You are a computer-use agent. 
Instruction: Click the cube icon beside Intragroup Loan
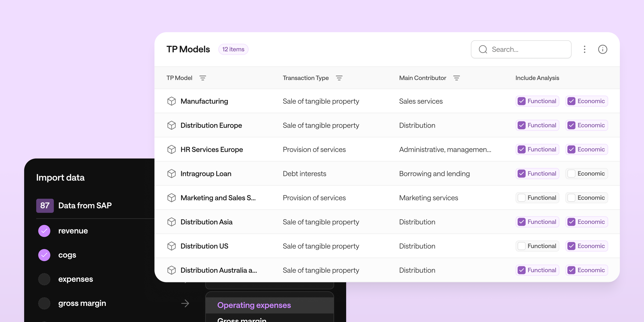172,174
